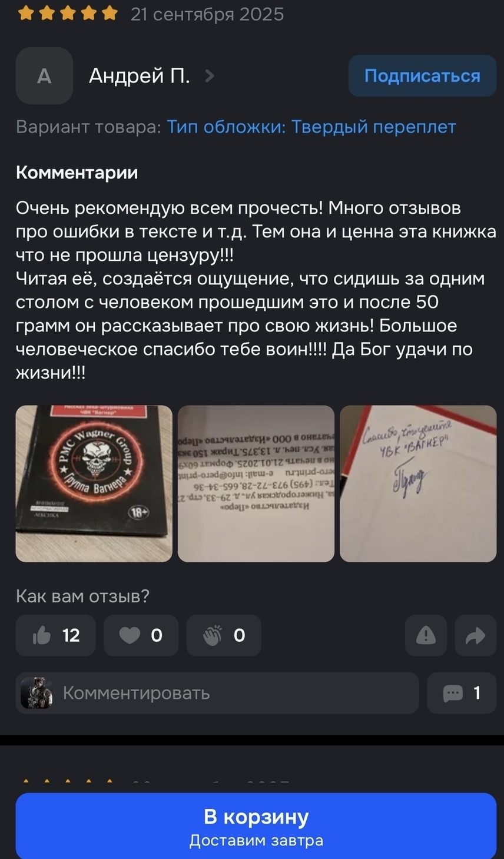
Task: Tap the soldier avatar beside comment field
Action: coord(37,693)
